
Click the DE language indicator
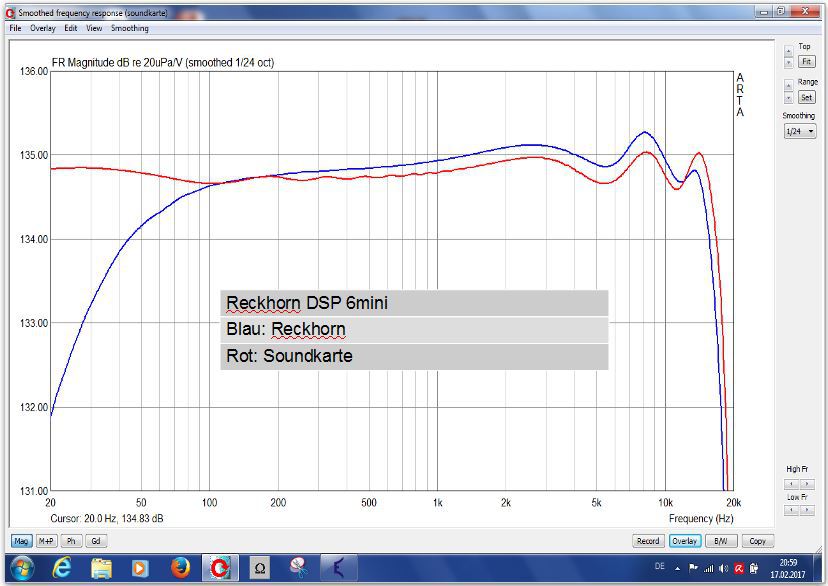660,566
